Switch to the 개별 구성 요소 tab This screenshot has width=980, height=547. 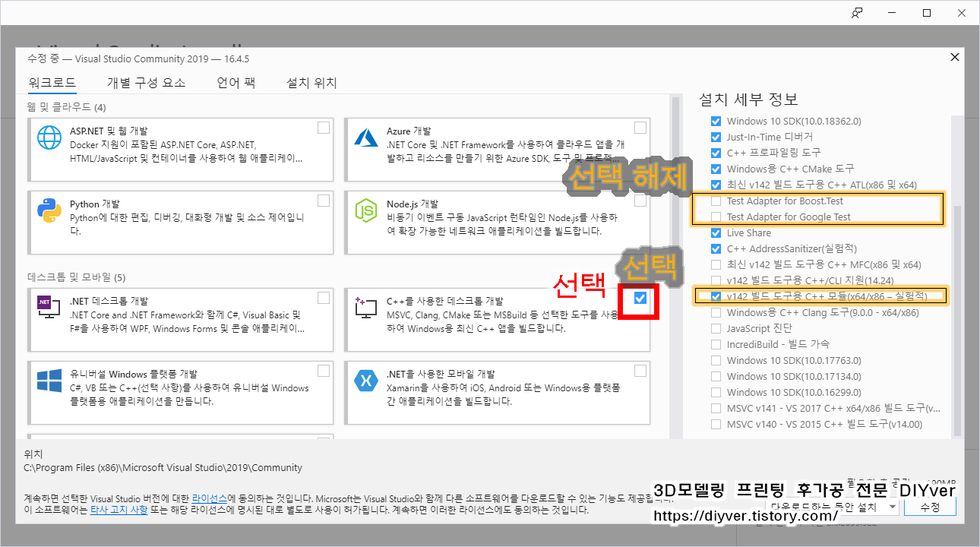click(x=146, y=83)
